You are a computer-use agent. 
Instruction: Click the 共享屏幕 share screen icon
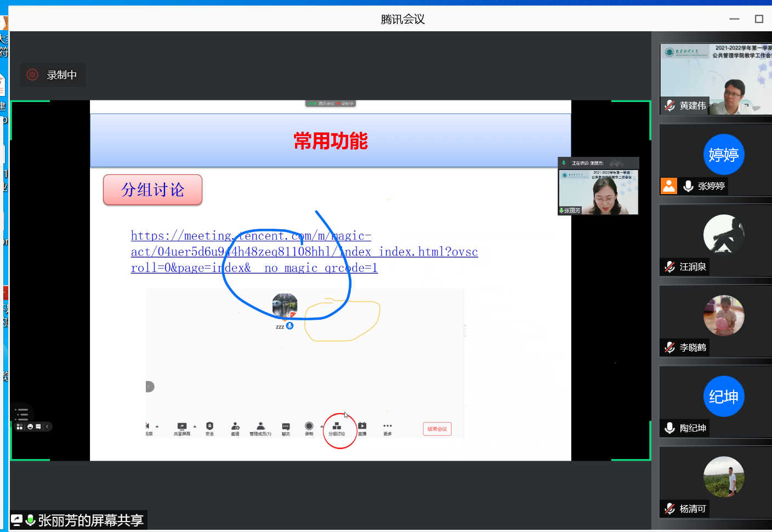[x=182, y=427]
